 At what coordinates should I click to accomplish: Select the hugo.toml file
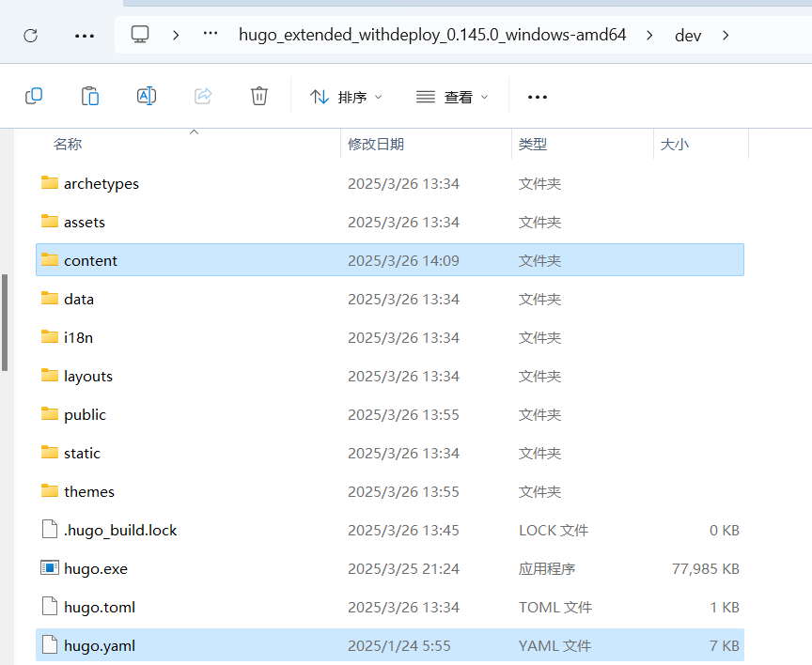click(x=100, y=607)
